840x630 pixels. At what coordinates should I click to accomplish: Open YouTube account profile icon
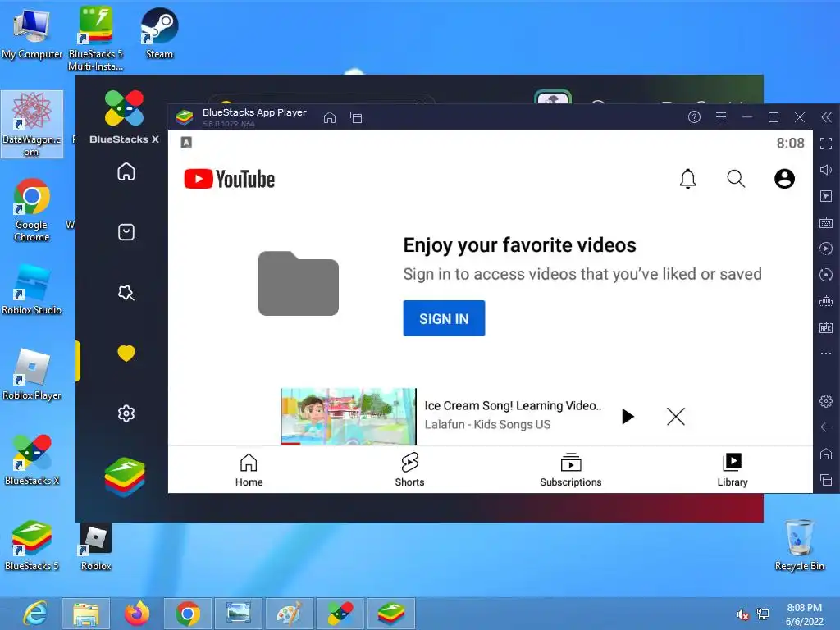(x=784, y=179)
